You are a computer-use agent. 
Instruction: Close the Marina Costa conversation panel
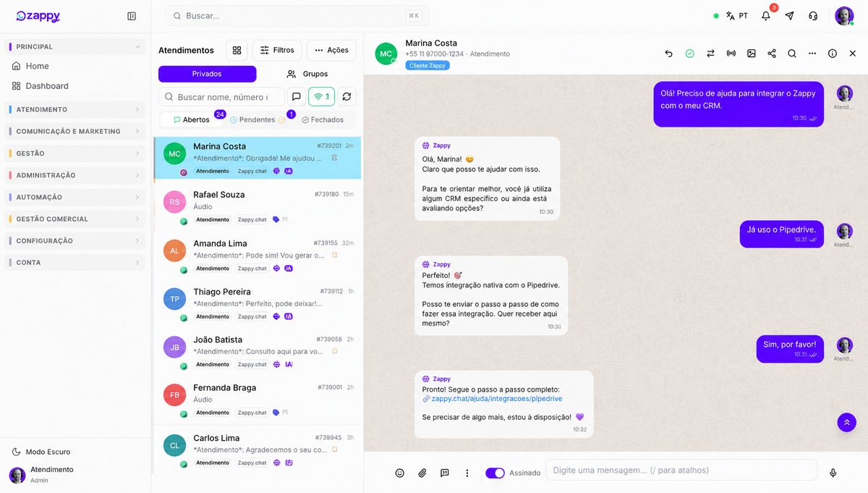853,54
